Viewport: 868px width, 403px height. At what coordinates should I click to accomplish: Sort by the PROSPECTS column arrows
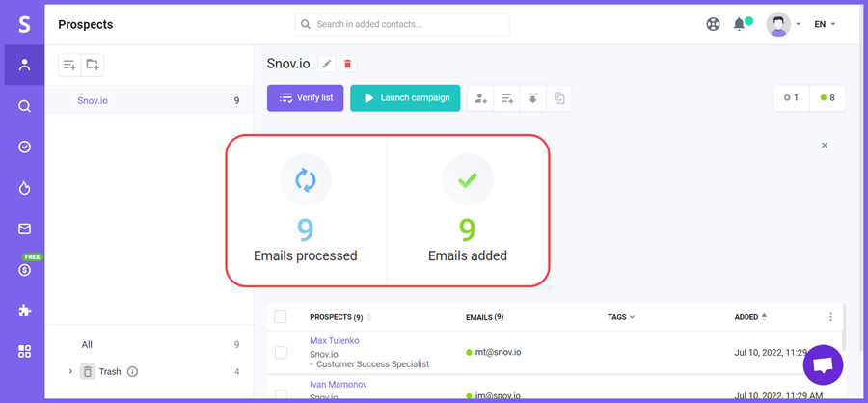369,317
